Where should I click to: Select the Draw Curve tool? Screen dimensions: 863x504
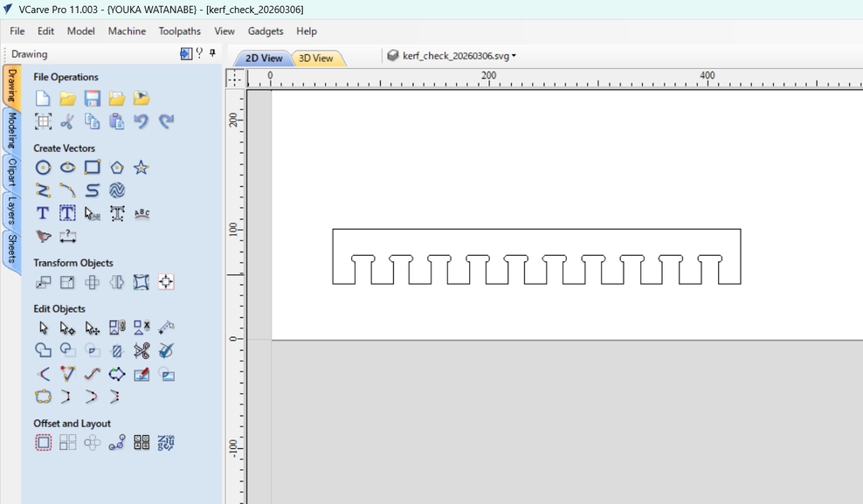(x=93, y=190)
